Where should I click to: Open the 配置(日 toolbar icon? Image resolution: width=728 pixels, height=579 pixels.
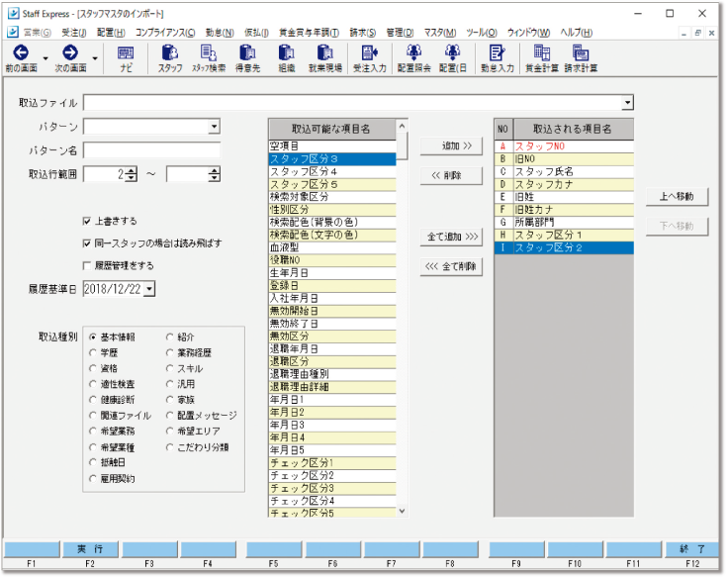click(x=453, y=52)
